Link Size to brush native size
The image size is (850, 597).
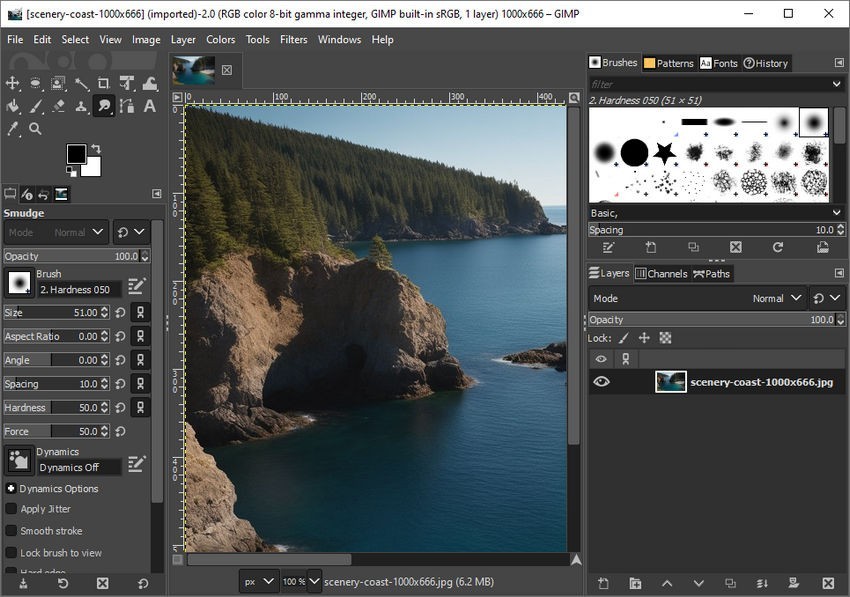tap(140, 312)
